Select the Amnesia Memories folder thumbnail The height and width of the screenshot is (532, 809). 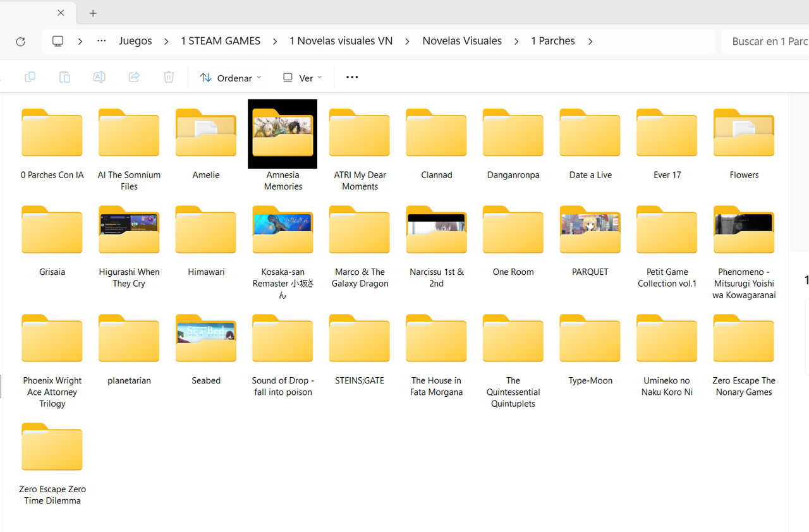click(x=283, y=134)
